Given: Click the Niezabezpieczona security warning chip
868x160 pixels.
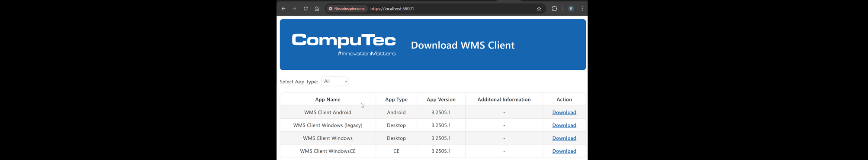Looking at the screenshot, I should click(347, 9).
